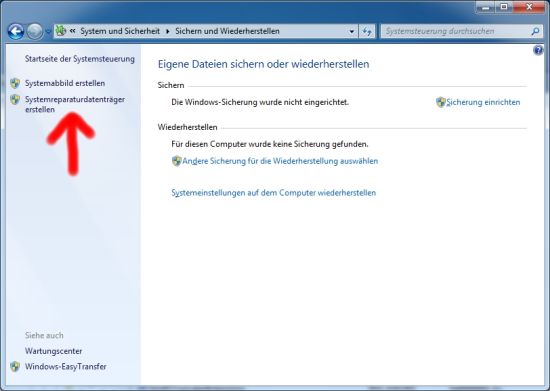The width and height of the screenshot is (550, 391).
Task: Minimize the window
Action: coord(486,7)
